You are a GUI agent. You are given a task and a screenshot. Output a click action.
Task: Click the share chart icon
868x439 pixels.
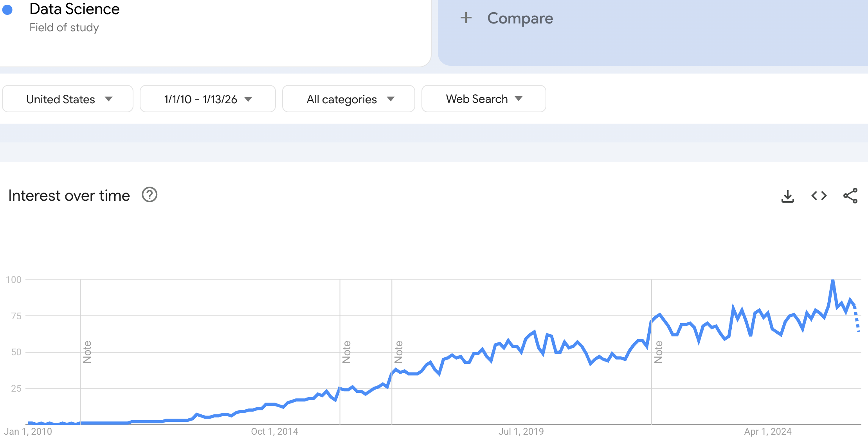point(850,196)
